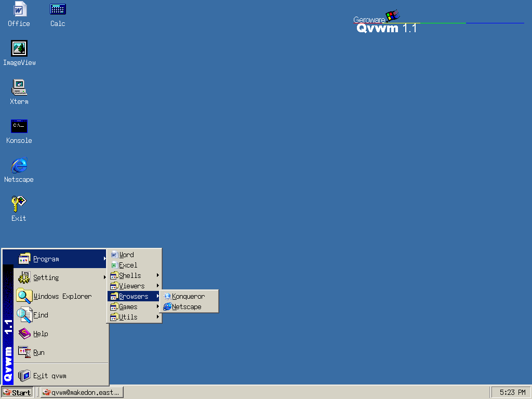Screen dimensions: 532x399
Task: Launch Netscape from Browsers submenu
Action: (x=189, y=307)
